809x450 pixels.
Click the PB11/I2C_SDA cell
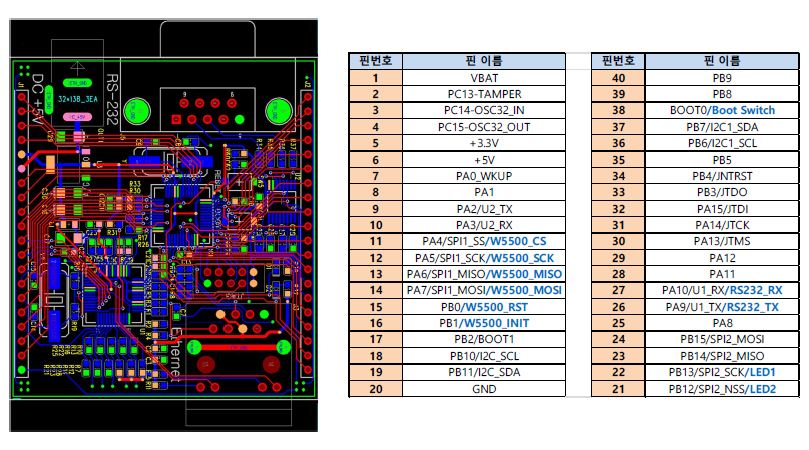484,372
